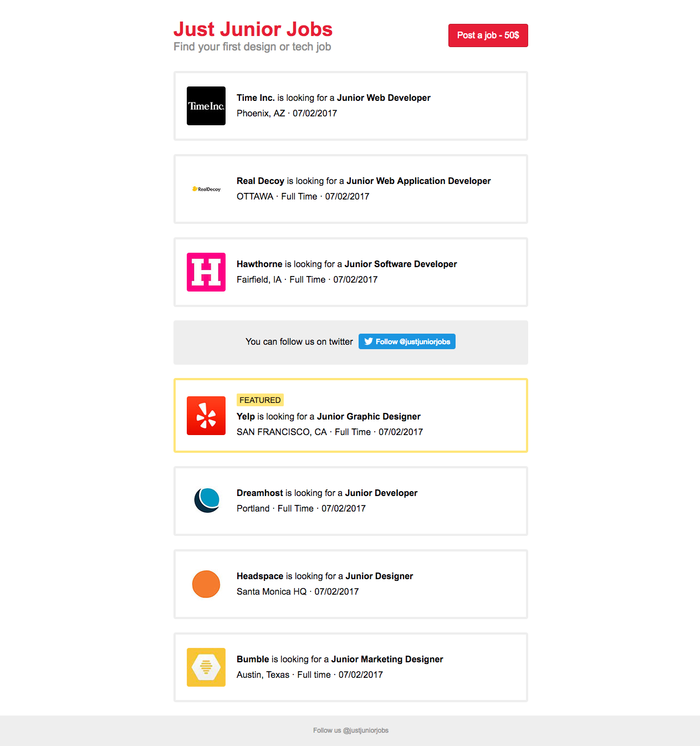
Task: Click the FEATURED badge on the Yelp listing
Action: coord(260,400)
